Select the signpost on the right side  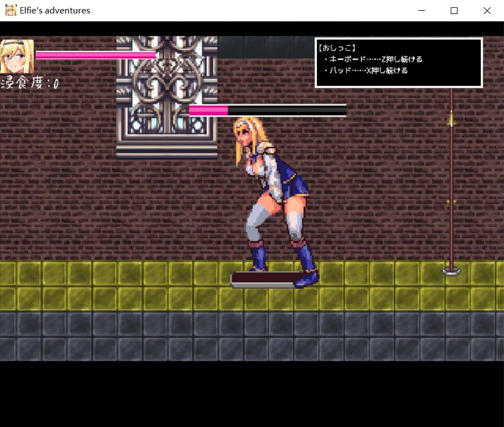pos(451,185)
